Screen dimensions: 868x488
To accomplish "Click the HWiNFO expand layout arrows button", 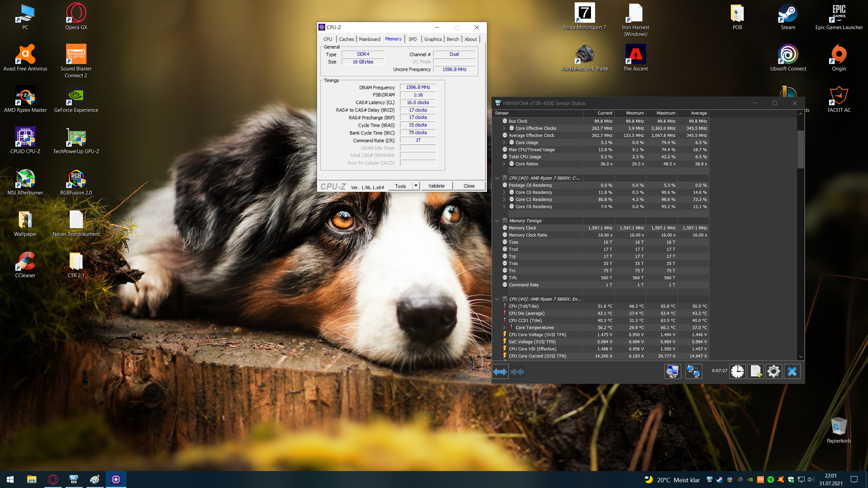I will [x=500, y=372].
